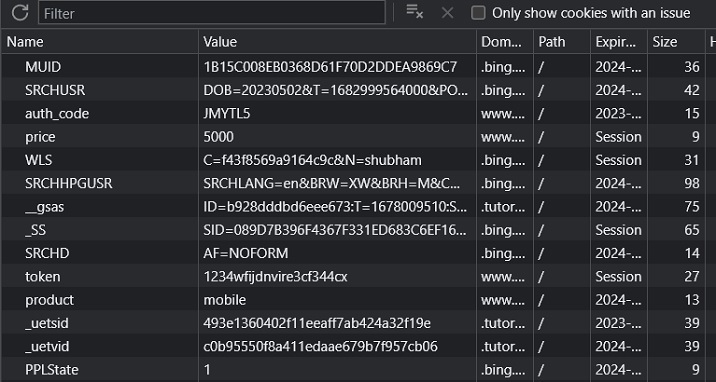Image resolution: width=716 pixels, height=382 pixels.
Task: Select the auth_code cookie row
Action: [x=358, y=113]
